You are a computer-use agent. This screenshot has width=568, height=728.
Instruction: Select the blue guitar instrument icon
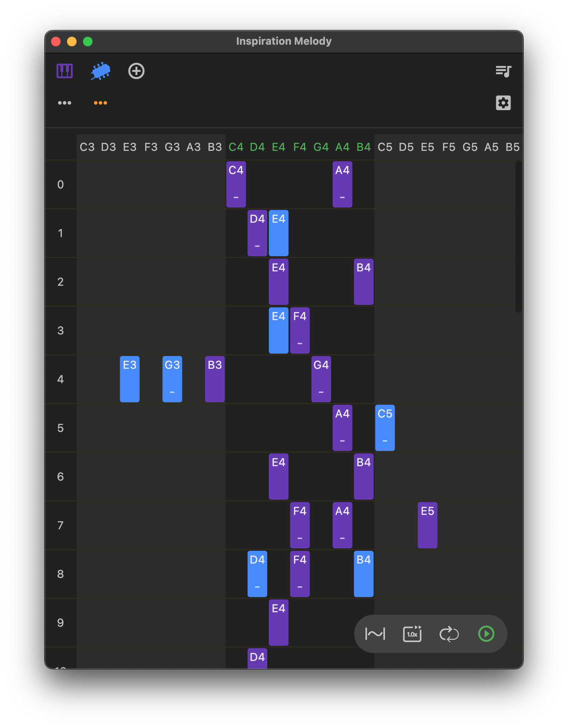click(100, 71)
